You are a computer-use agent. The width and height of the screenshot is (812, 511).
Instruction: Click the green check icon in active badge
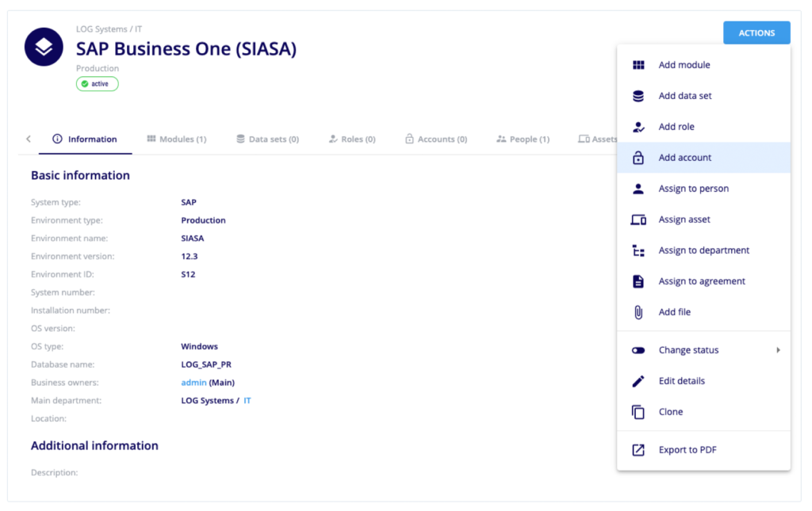pos(85,84)
